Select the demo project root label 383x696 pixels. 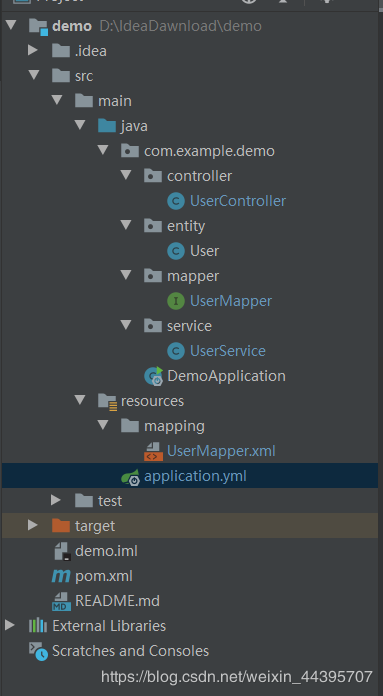[72, 26]
